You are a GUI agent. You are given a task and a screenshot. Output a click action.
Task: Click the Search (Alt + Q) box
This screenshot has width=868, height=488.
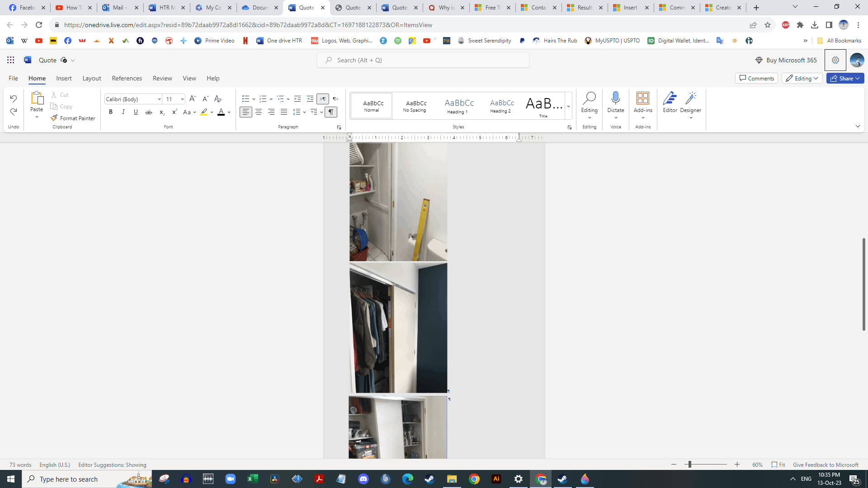click(x=423, y=60)
